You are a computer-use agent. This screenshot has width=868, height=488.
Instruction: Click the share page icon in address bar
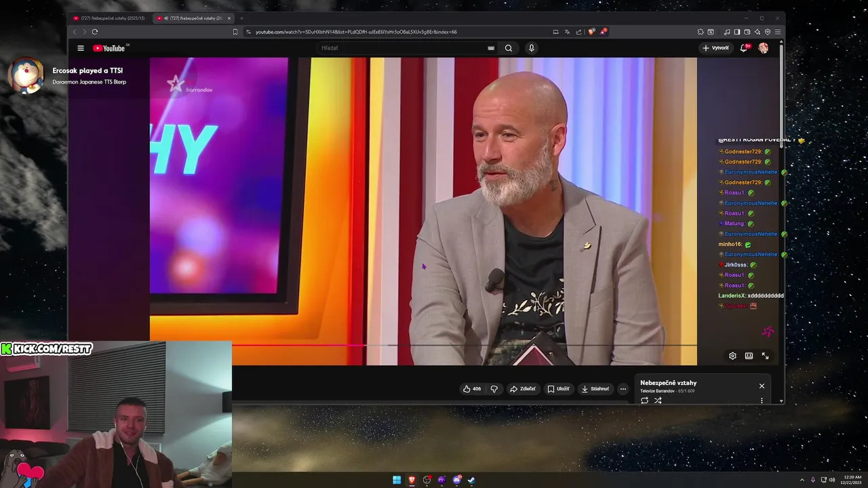point(578,32)
